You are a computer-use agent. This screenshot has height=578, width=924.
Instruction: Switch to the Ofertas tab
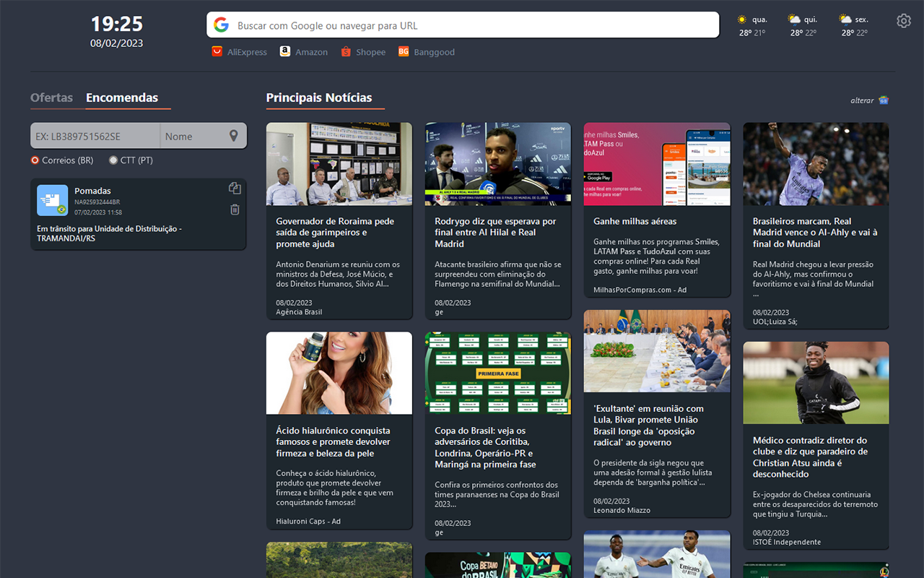[51, 97]
